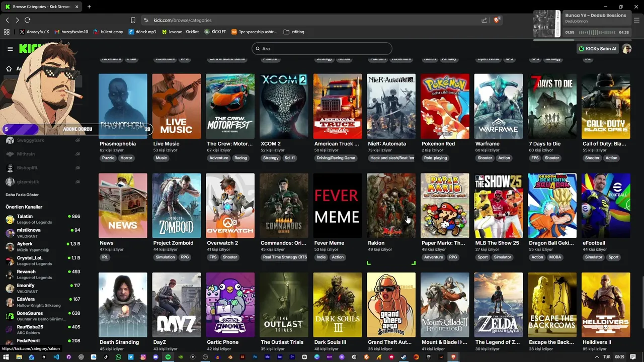Screen dimensions: 644x362
Task: Open Talatim's channel in recommended list
Action: 43,219
